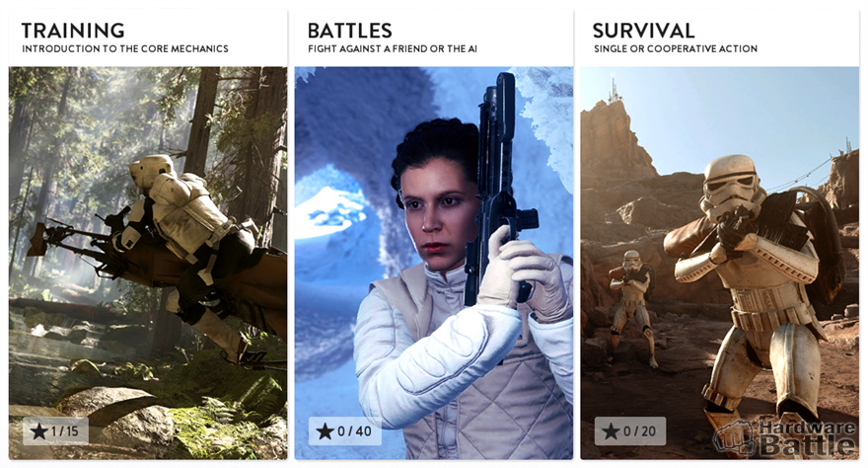Open the Survival mode card image
Image resolution: width=868 pixels, height=468 pixels.
pyautogui.click(x=720, y=263)
